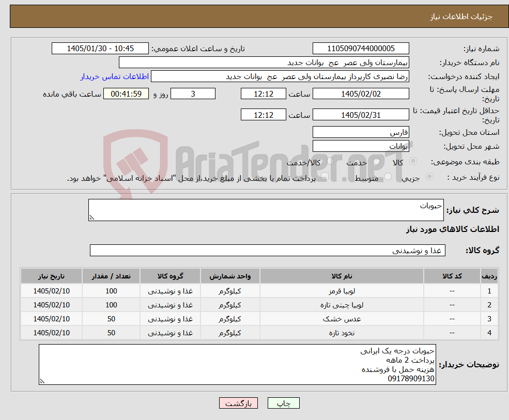Select the کالا radio button
This screenshot has height=420, width=509.
point(413,161)
